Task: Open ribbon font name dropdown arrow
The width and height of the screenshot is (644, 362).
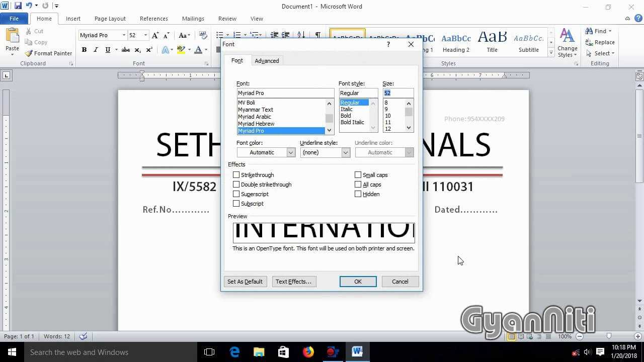Action: click(124, 35)
